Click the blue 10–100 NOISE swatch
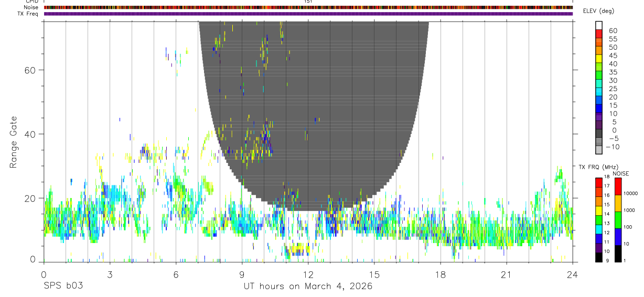The image size is (644, 297). click(618, 236)
